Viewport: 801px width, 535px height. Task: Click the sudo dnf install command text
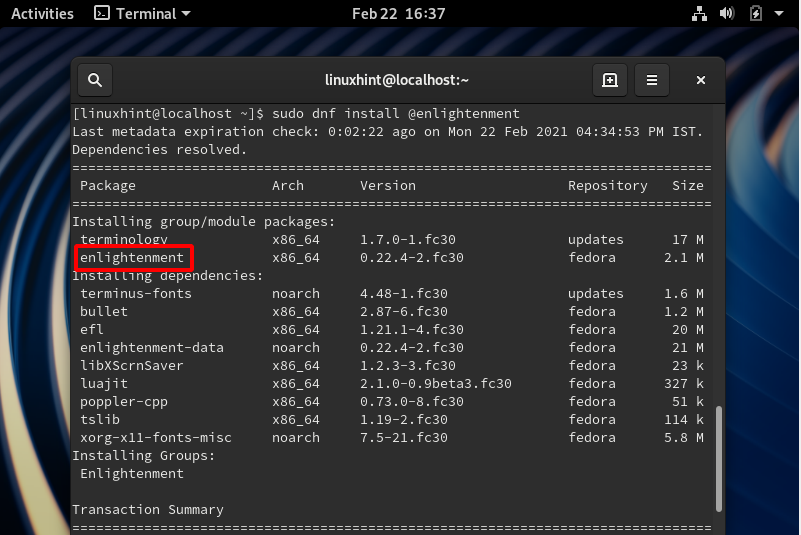pyautogui.click(x=396, y=113)
